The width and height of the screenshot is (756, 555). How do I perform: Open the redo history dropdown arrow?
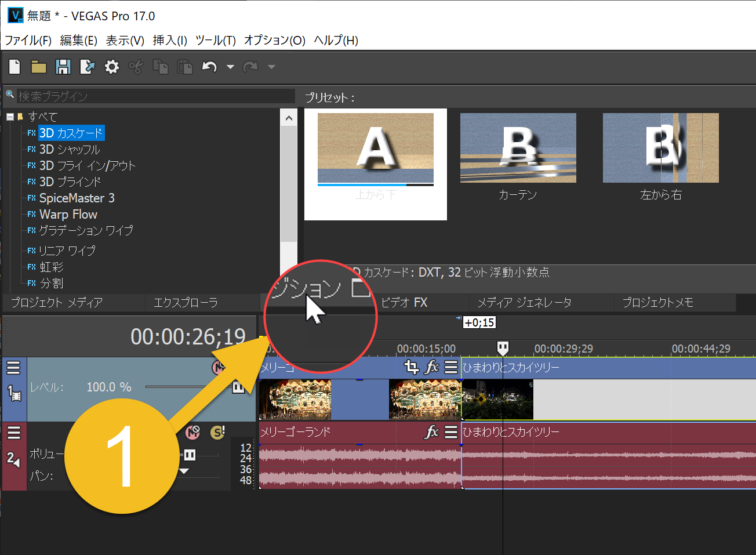click(271, 67)
